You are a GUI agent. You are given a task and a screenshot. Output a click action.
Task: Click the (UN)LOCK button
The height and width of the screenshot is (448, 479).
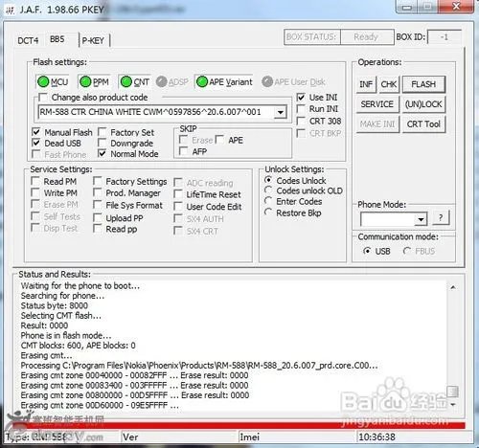[423, 104]
